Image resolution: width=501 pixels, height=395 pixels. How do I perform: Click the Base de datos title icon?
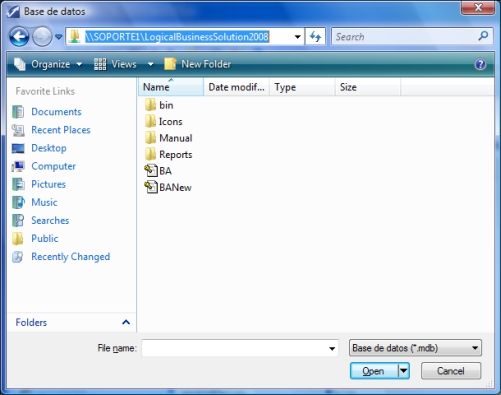point(13,12)
